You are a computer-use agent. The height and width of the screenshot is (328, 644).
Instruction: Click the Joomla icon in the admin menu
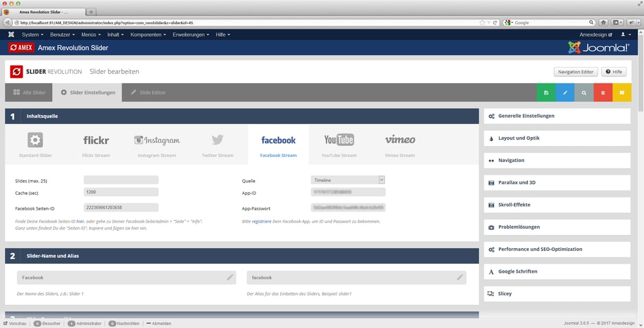pyautogui.click(x=11, y=35)
